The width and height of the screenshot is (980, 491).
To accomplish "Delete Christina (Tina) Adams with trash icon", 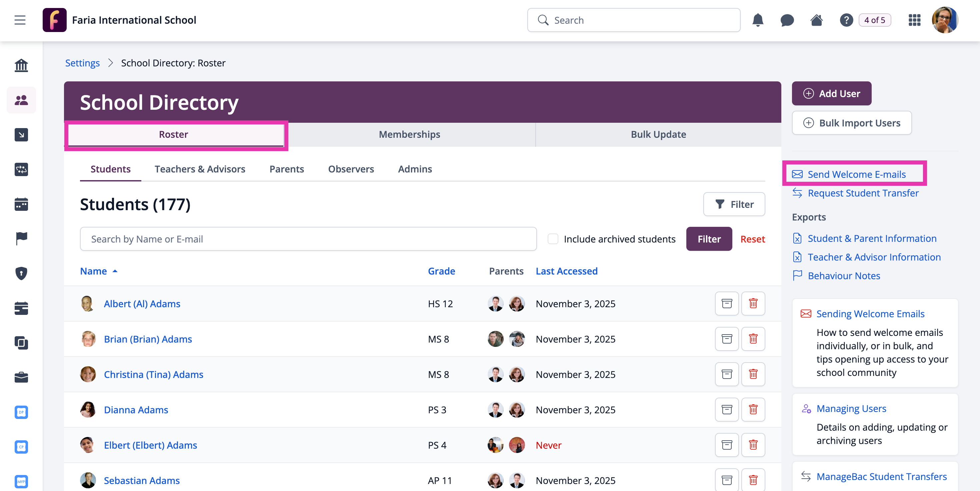I will [753, 374].
